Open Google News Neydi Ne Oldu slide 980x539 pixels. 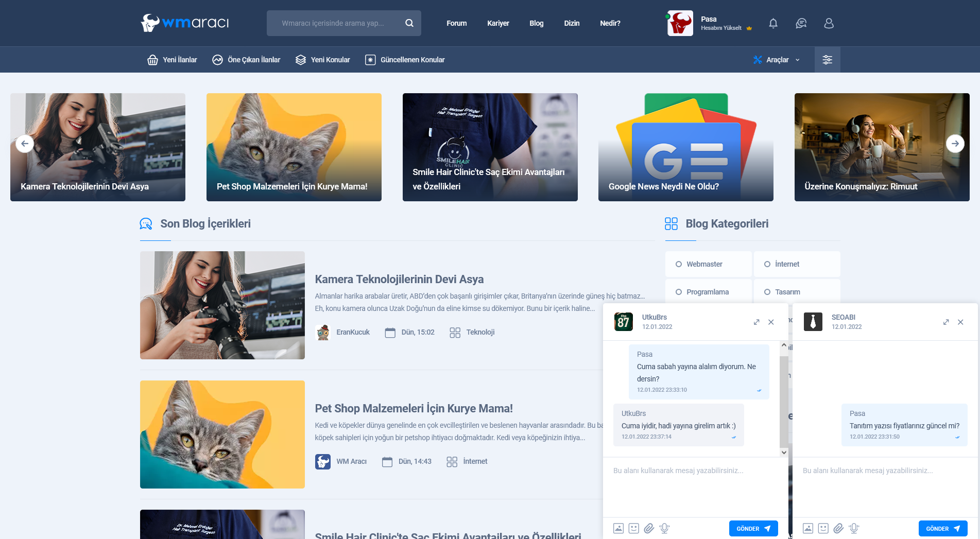686,147
